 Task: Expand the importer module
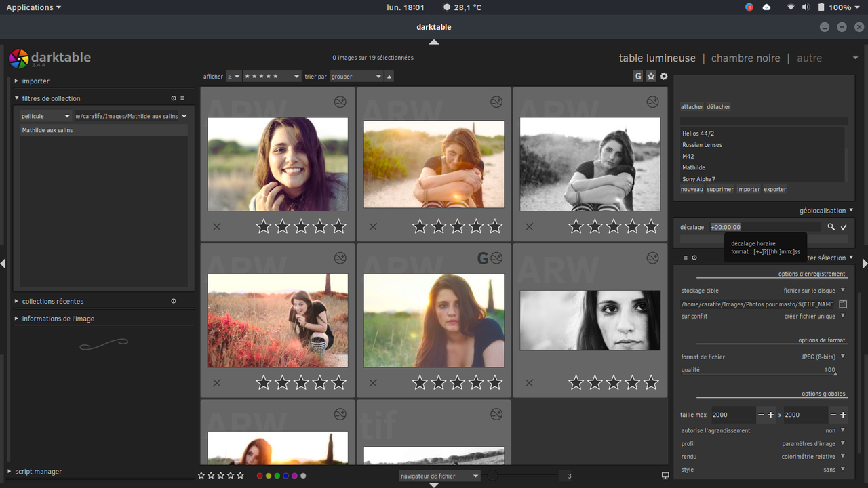[36, 81]
